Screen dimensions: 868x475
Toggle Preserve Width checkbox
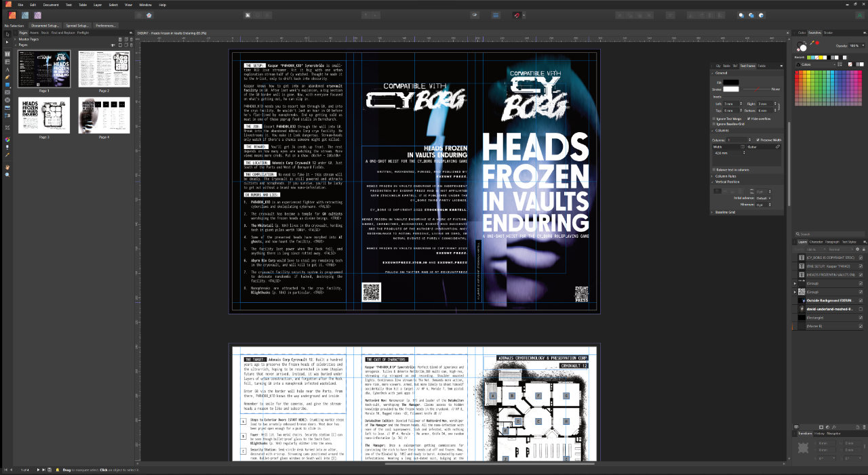pyautogui.click(x=758, y=140)
